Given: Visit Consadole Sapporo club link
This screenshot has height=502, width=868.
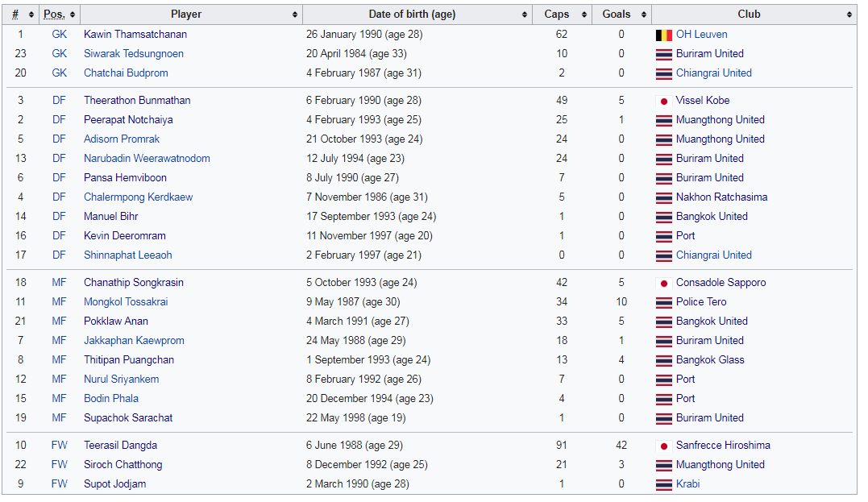Looking at the screenshot, I should [x=721, y=282].
